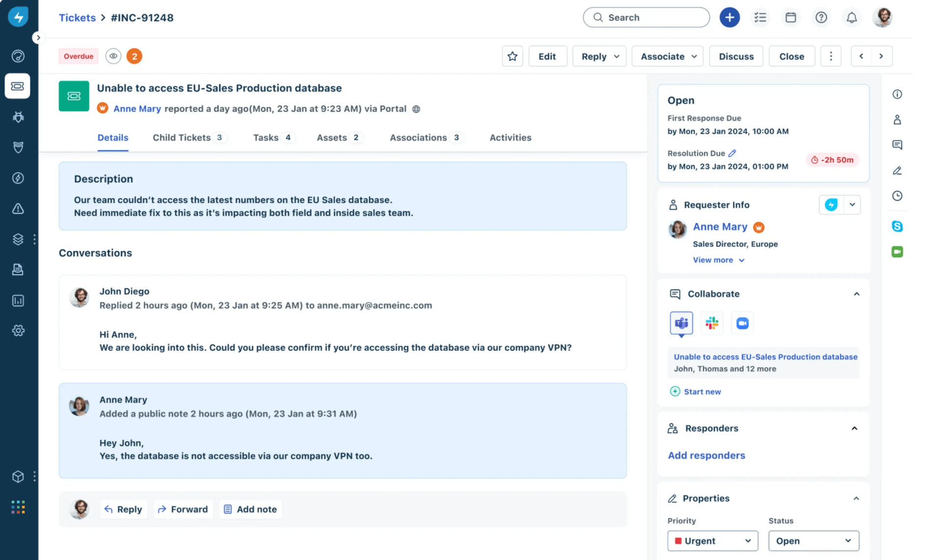This screenshot has width=942, height=560.
Task: Click the activity history clock icon
Action: click(898, 195)
